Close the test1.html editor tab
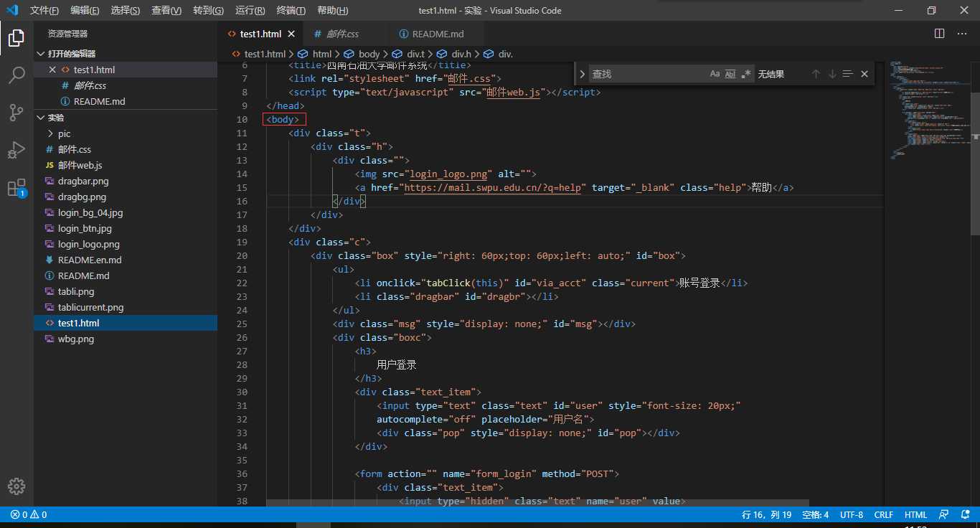 coord(291,34)
